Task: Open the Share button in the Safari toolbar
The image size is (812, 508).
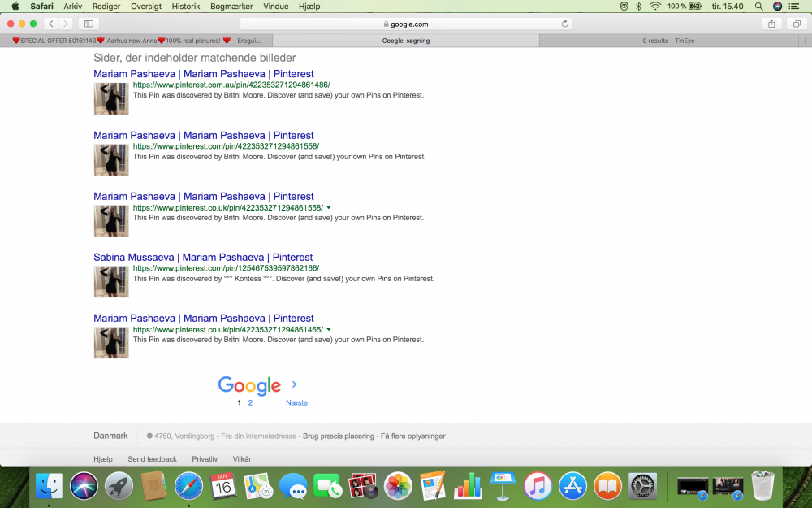Action: (x=771, y=24)
